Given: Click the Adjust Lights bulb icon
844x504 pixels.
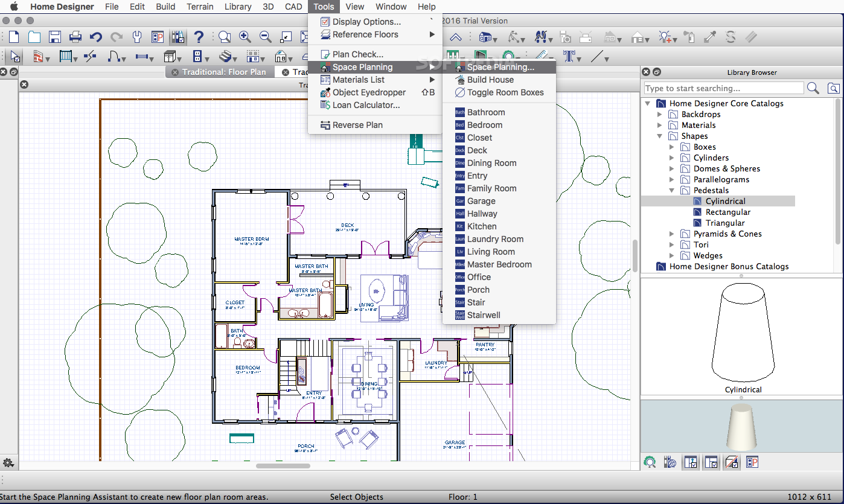Looking at the screenshot, I should [x=665, y=37].
